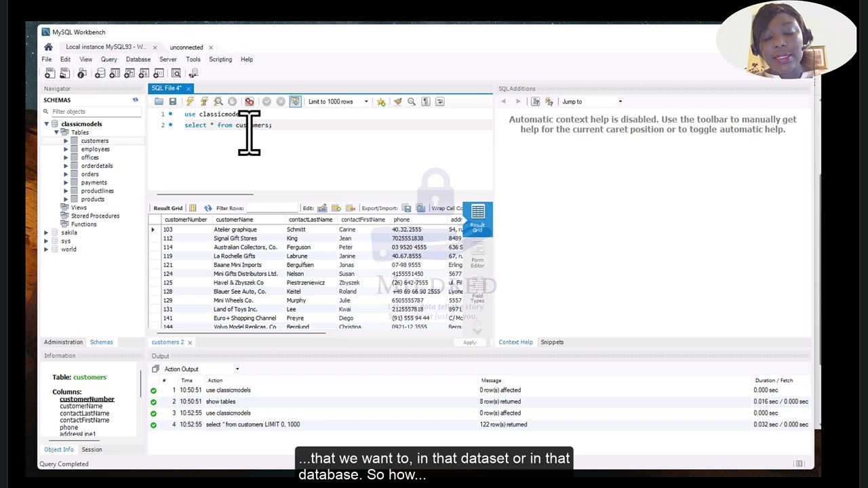The height and width of the screenshot is (488, 868).
Task: Commit the transaction icon
Action: coord(267,102)
